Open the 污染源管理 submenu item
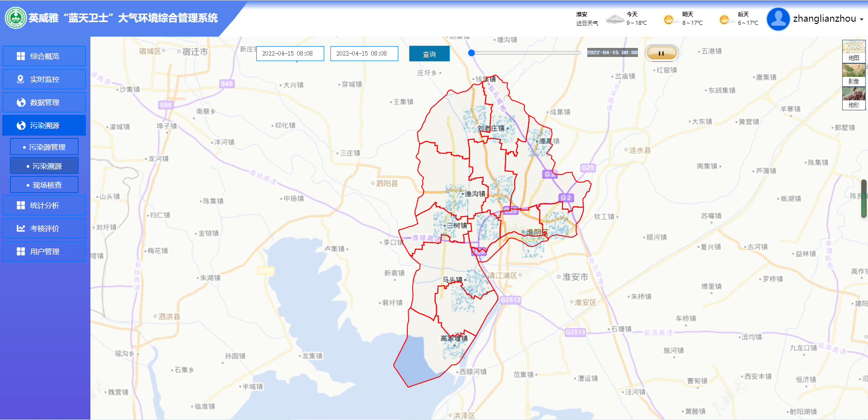 click(44, 147)
